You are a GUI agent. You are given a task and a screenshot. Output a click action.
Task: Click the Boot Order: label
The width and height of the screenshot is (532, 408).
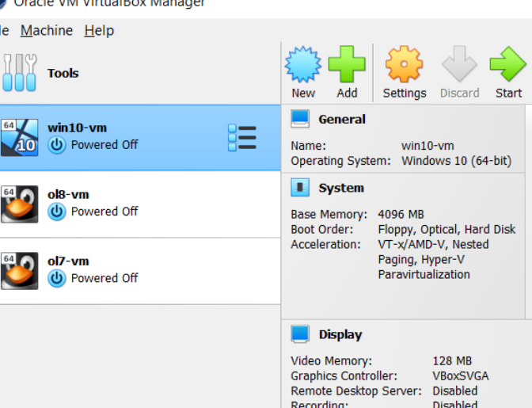(x=321, y=230)
